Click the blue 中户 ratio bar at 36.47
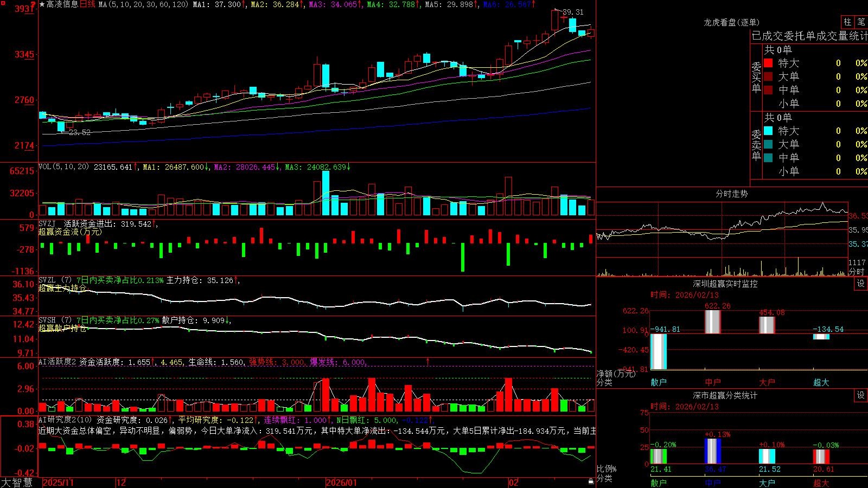Image resolution: width=868 pixels, height=488 pixels. [x=713, y=451]
